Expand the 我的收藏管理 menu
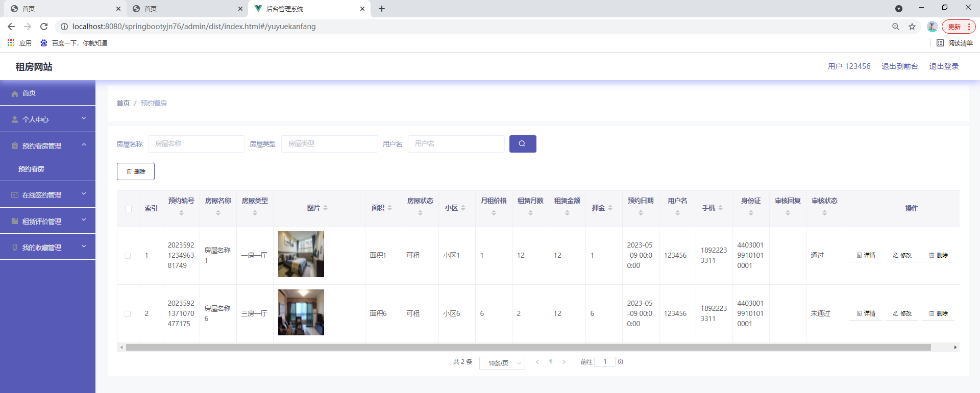This screenshot has height=393, width=980. 84,247
